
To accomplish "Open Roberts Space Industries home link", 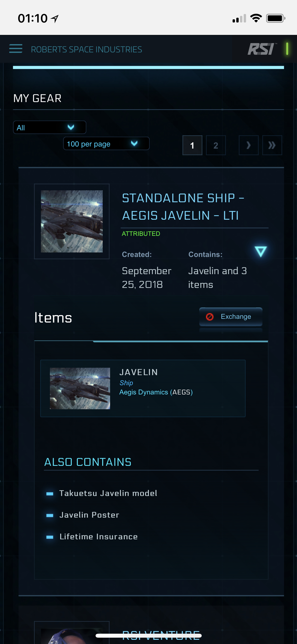I will point(87,49).
